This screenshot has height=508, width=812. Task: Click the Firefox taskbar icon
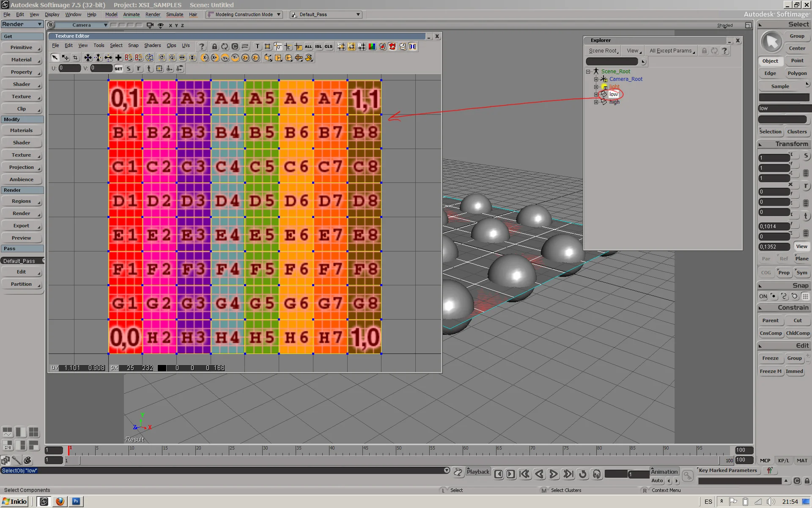[x=60, y=501]
